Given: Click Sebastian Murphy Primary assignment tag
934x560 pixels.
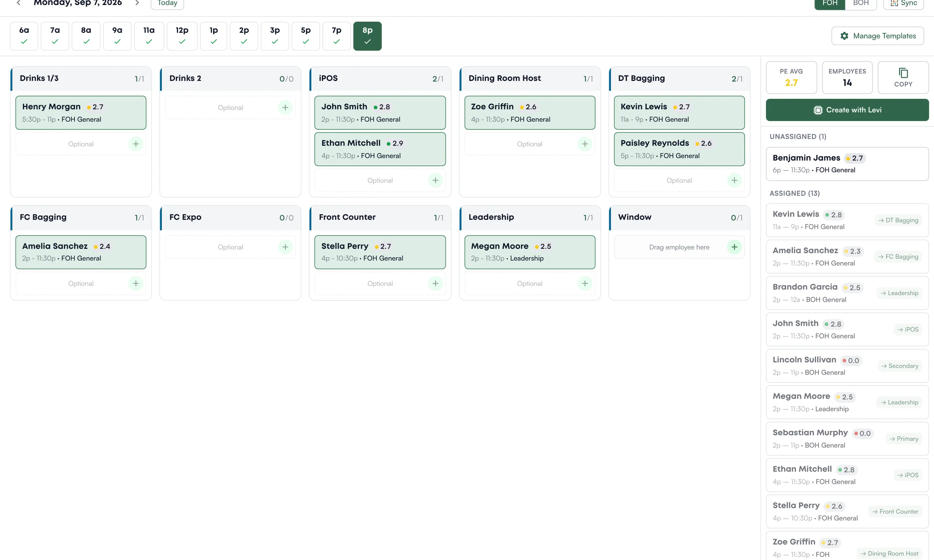Looking at the screenshot, I should coord(904,439).
